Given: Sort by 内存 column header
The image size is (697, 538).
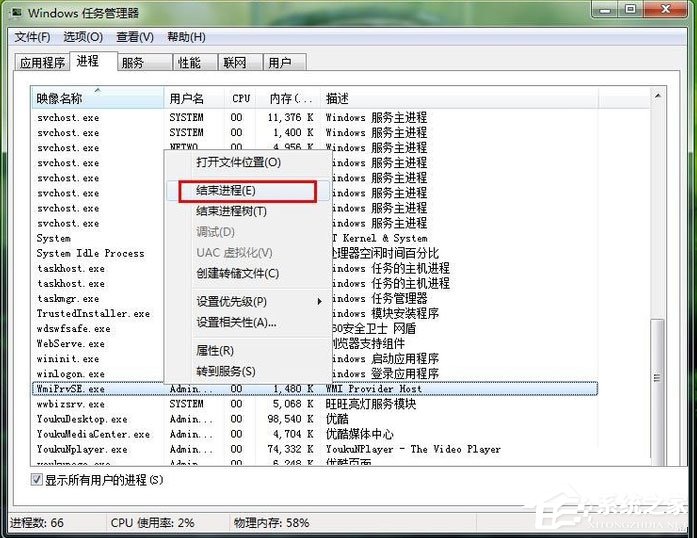Looking at the screenshot, I should [x=288, y=98].
